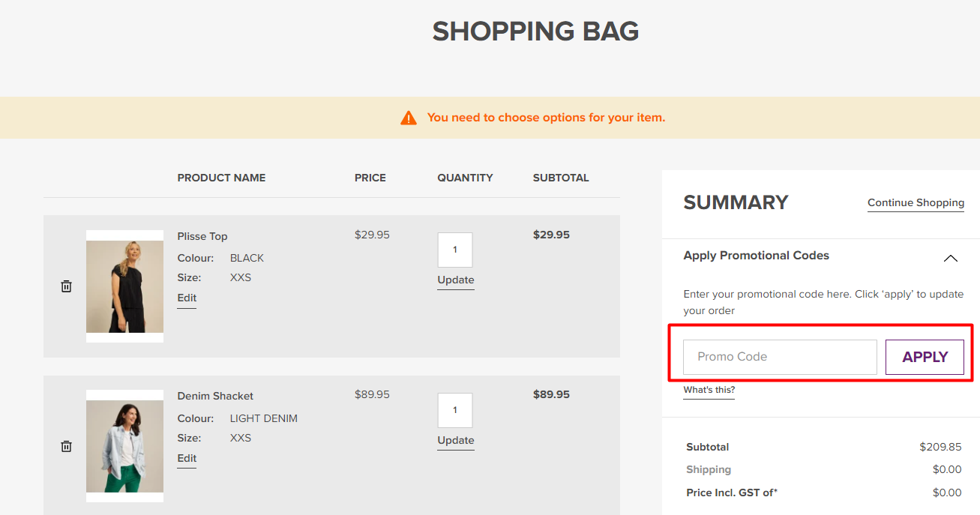
Task: View the Denim Shacket product image
Action: point(124,446)
